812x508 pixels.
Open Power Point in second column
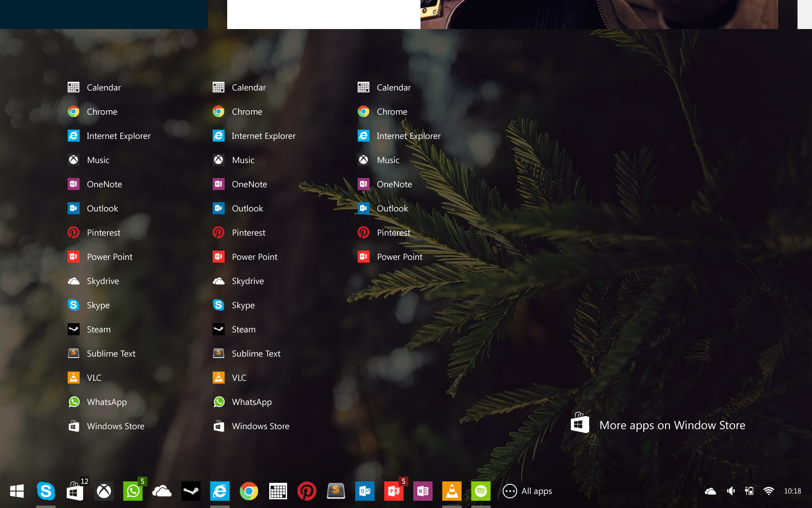click(245, 256)
